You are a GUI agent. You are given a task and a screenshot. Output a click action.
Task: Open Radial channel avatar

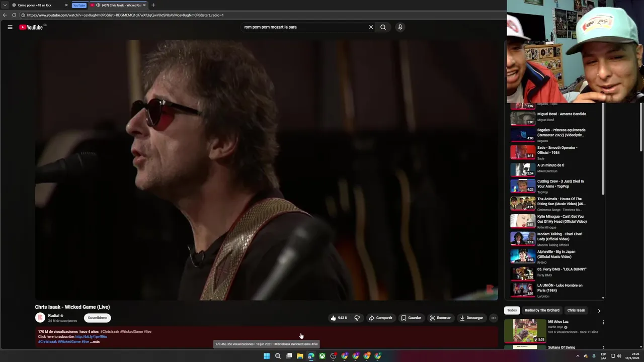point(40,318)
